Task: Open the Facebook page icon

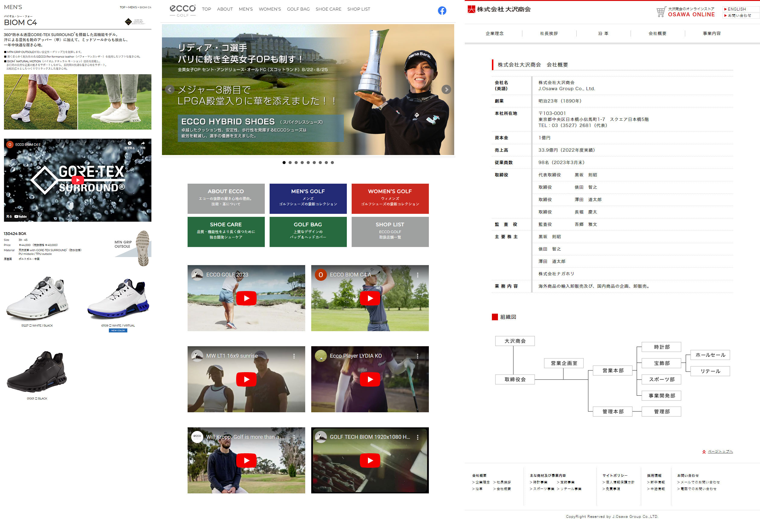Action: coord(442,11)
